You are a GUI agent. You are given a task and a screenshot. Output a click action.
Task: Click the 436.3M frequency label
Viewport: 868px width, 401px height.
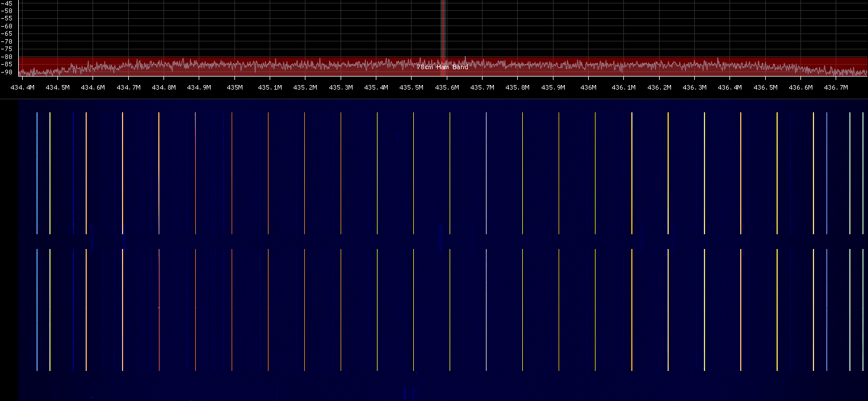click(695, 88)
